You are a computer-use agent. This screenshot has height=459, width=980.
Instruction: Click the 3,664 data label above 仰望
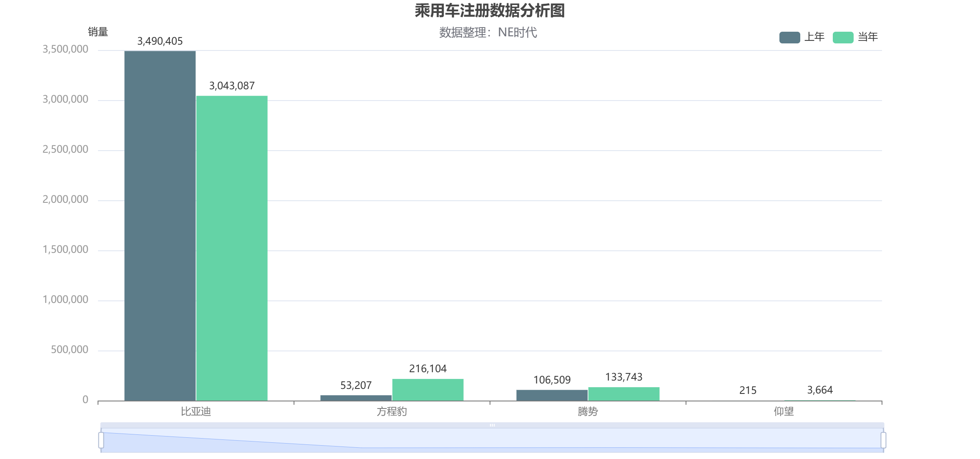[x=820, y=390]
